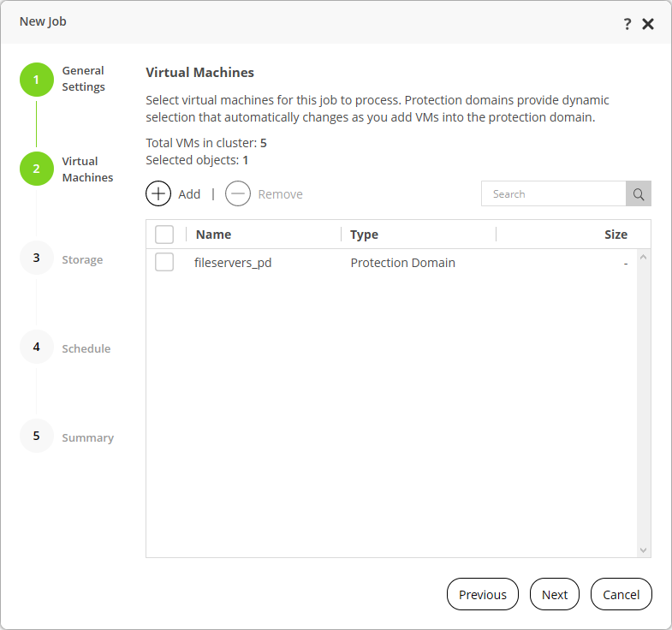Click the minus Remove icon
Image resolution: width=672 pixels, height=630 pixels.
tap(238, 194)
